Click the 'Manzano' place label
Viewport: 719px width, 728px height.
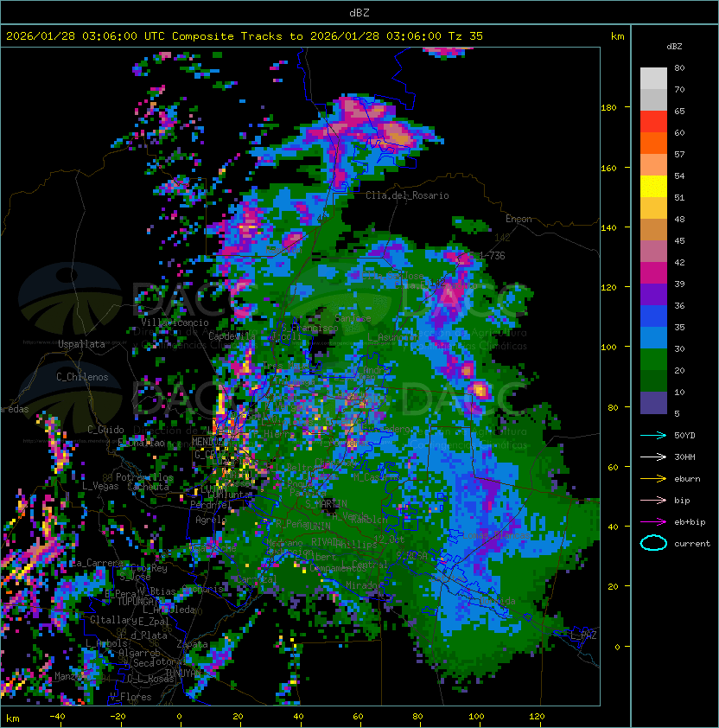73,675
